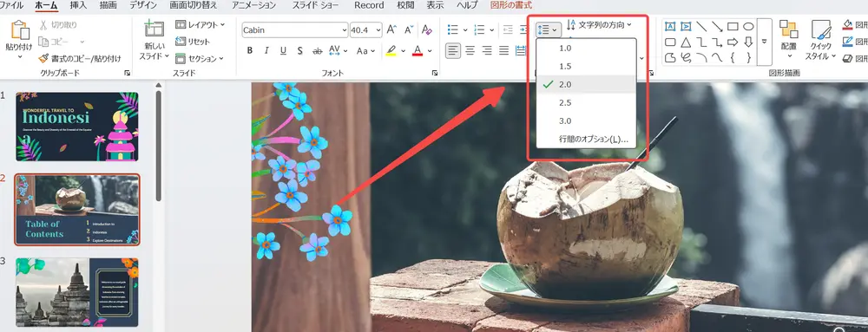Select the rectangle shape
The height and width of the screenshot is (332, 868).
click(x=733, y=27)
